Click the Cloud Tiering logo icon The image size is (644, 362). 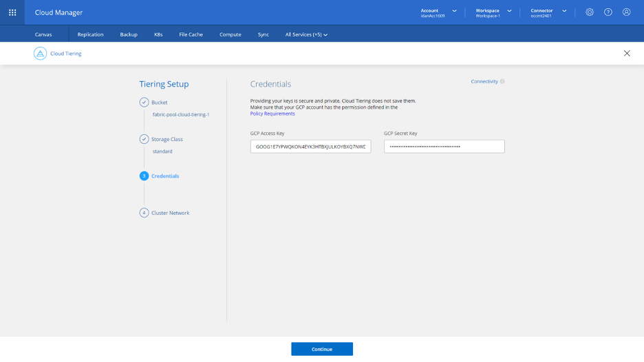41,54
